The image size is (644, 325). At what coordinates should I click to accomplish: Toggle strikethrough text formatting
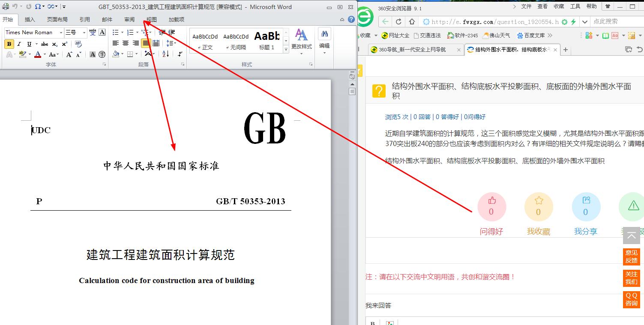[x=45, y=44]
